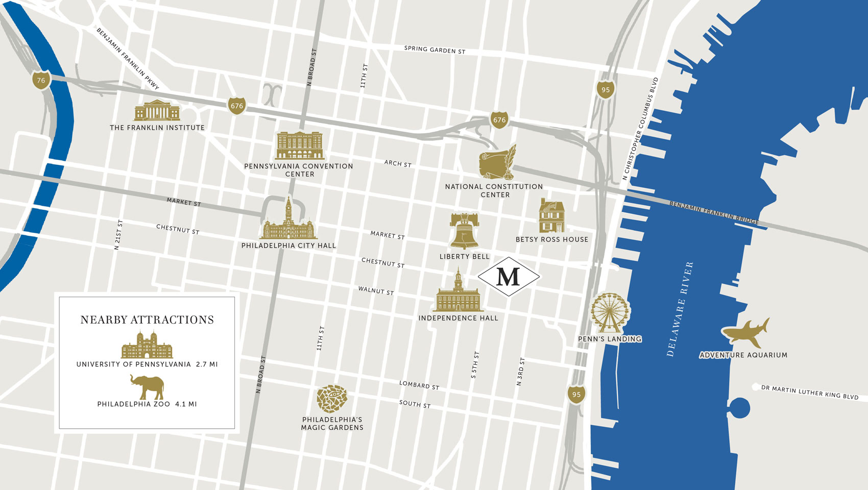Select the Franklin Institute building icon

157,111
